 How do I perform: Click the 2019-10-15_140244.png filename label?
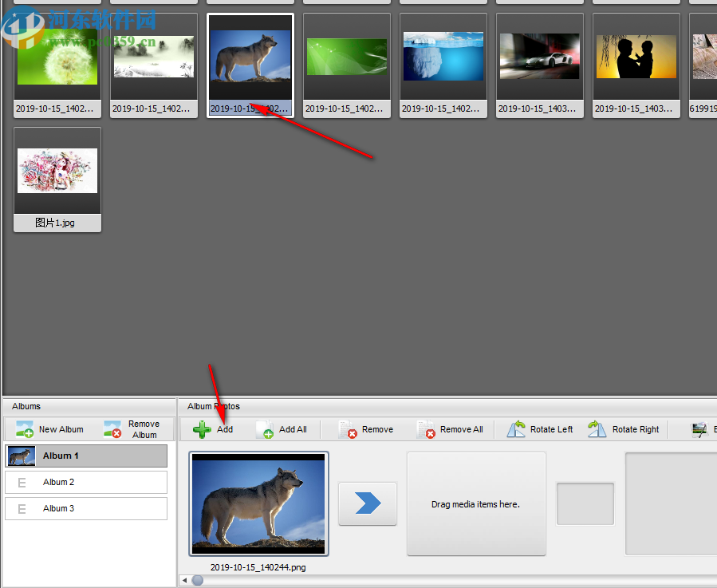pos(258,567)
